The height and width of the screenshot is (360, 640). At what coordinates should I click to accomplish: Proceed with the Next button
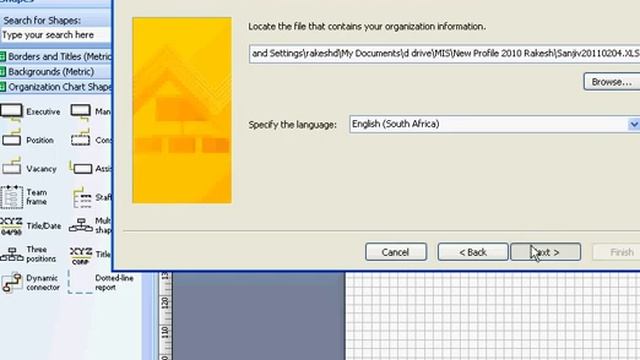(x=546, y=252)
